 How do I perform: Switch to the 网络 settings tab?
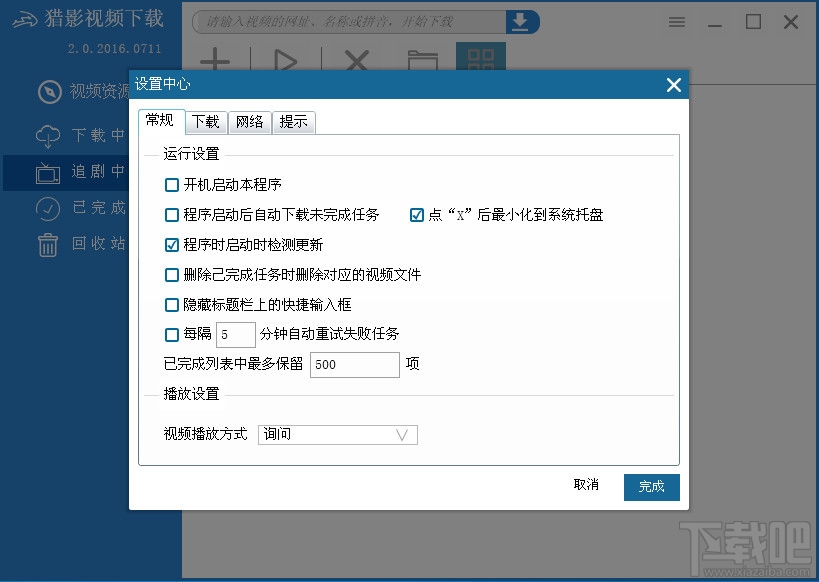point(249,122)
